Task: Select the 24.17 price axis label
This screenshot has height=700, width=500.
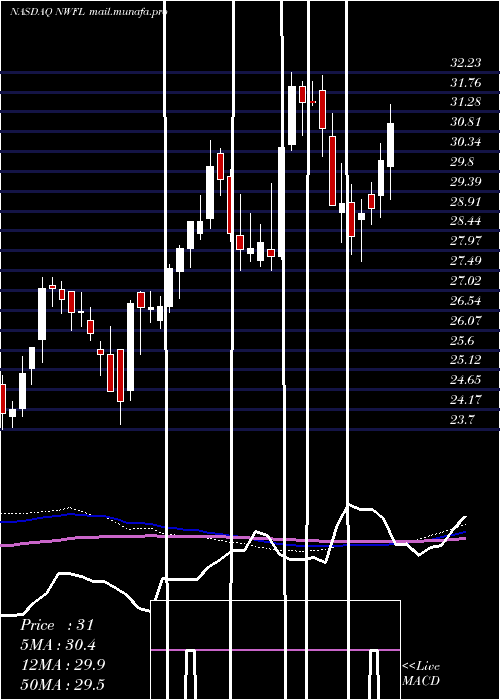Action: coord(466,400)
